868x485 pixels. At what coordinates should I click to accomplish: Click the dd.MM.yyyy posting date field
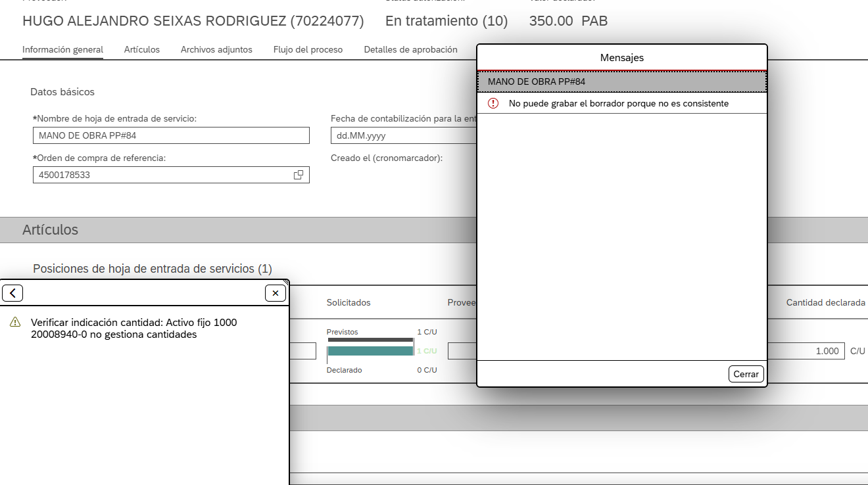[402, 135]
